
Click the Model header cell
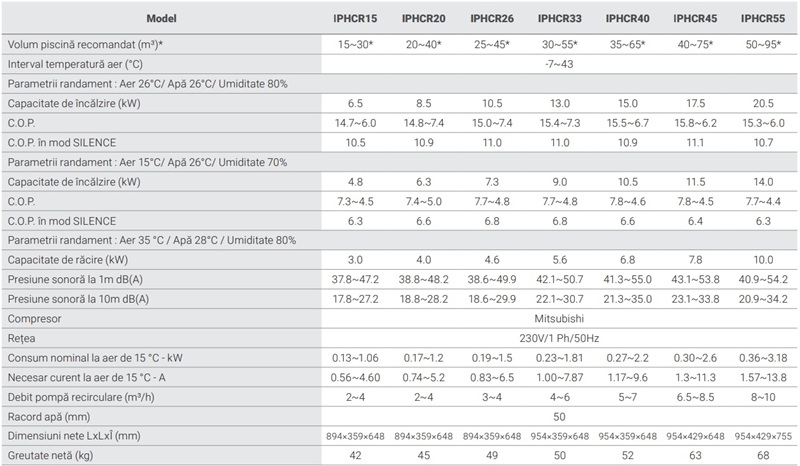click(163, 19)
